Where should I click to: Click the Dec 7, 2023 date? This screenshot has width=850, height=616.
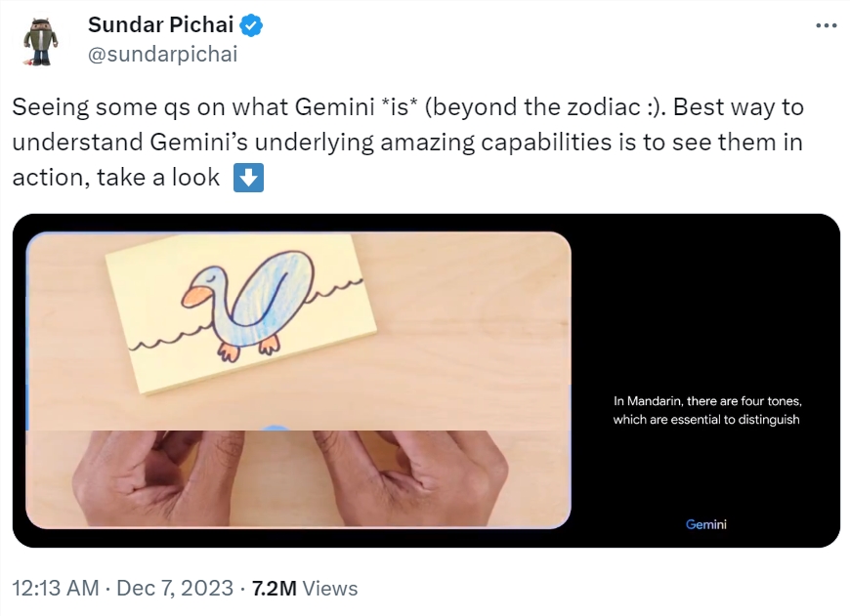coord(175,589)
